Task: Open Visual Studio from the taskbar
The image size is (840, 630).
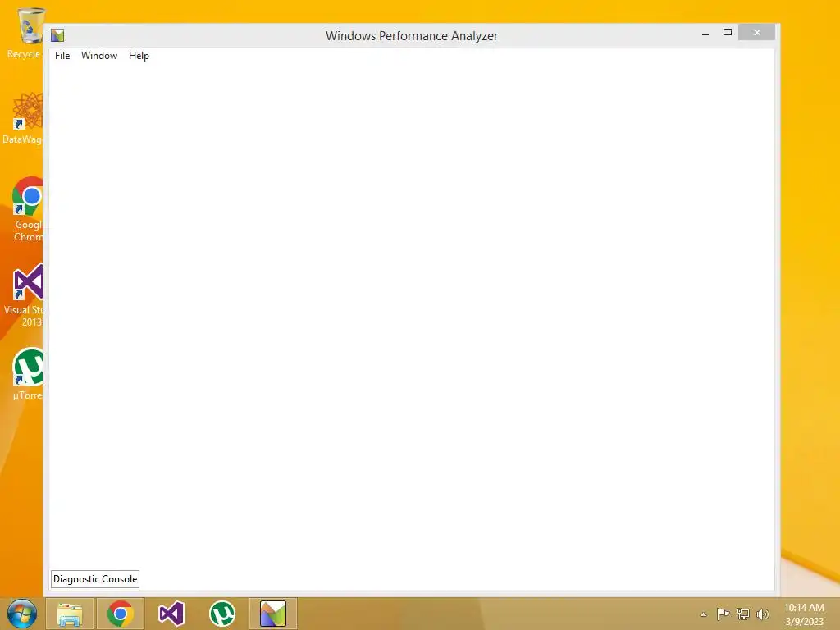Action: [x=171, y=614]
